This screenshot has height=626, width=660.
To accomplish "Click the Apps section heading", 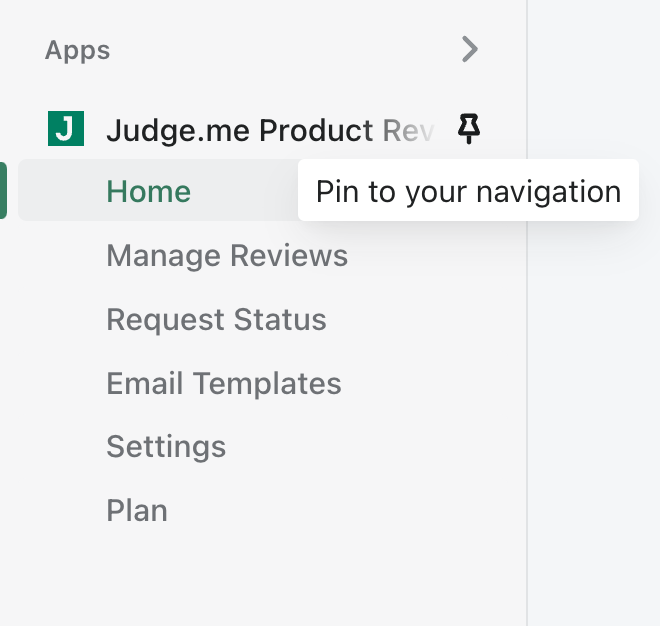I will [x=78, y=50].
